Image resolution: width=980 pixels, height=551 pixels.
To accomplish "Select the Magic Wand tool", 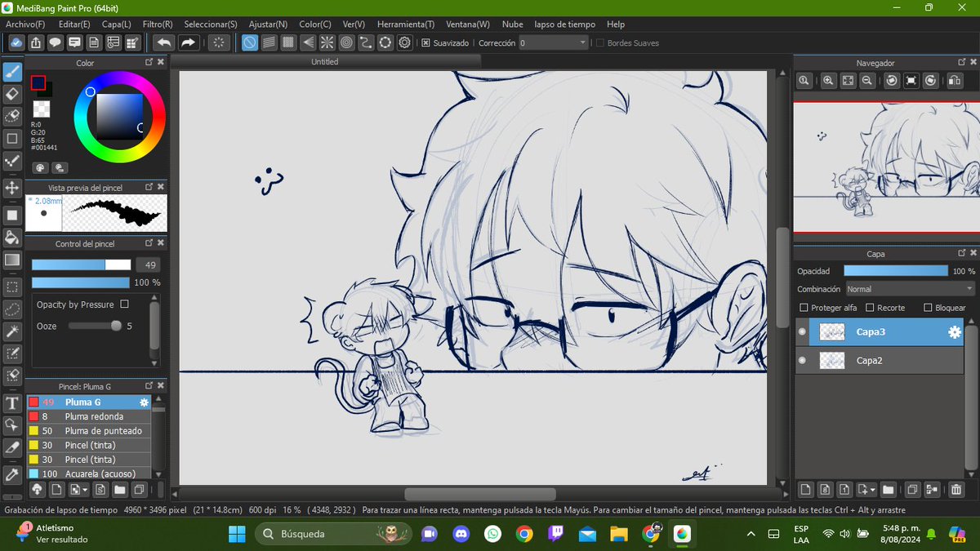I will coord(12,331).
